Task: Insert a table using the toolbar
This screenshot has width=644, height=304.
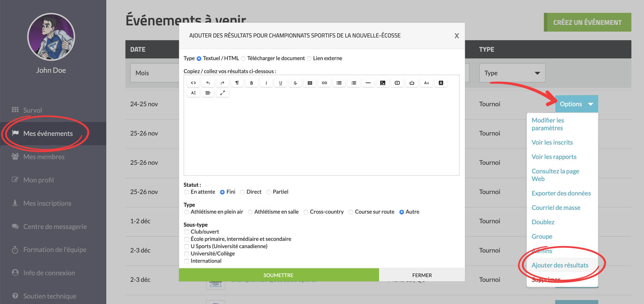Action: click(x=310, y=83)
